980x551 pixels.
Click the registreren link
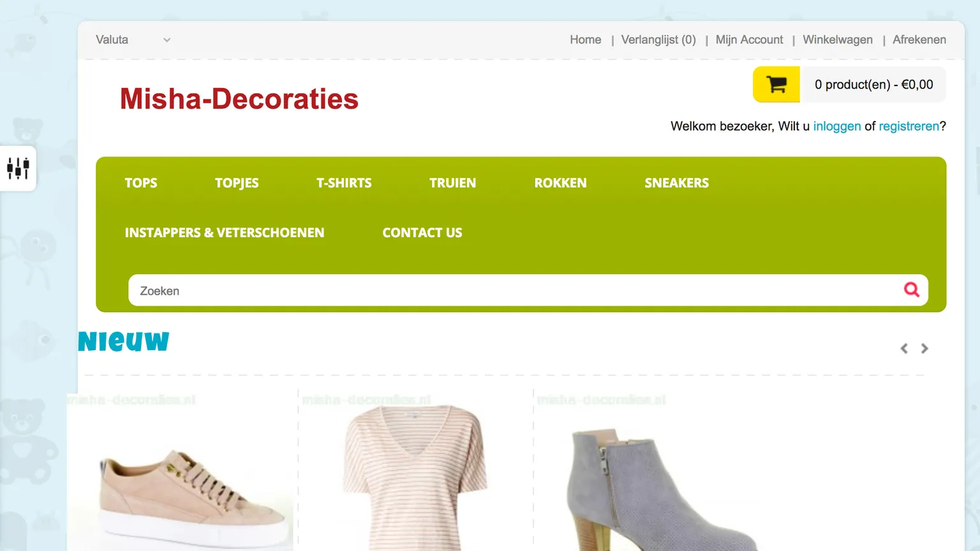909,126
